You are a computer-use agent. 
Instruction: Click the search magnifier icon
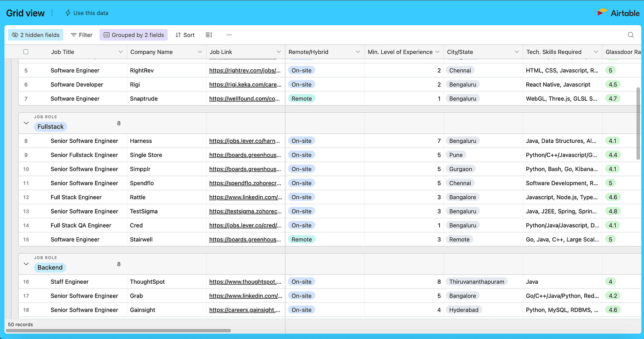pos(631,35)
